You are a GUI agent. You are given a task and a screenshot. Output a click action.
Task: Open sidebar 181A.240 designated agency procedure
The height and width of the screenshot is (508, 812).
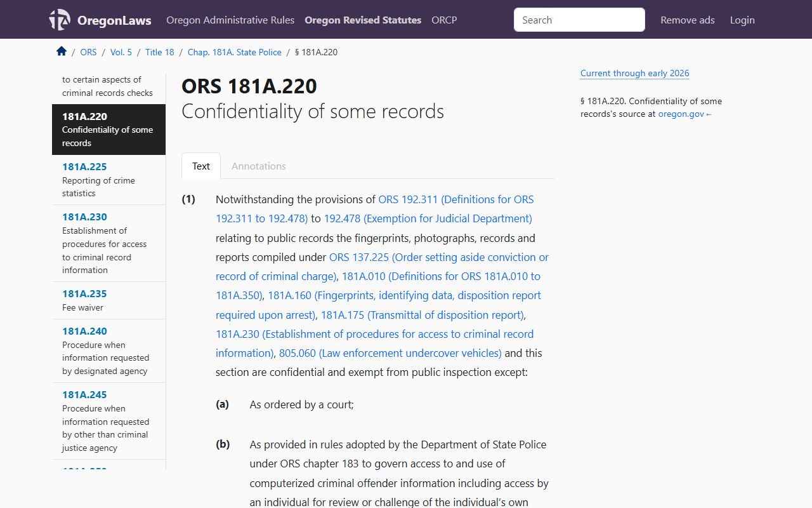click(x=108, y=351)
